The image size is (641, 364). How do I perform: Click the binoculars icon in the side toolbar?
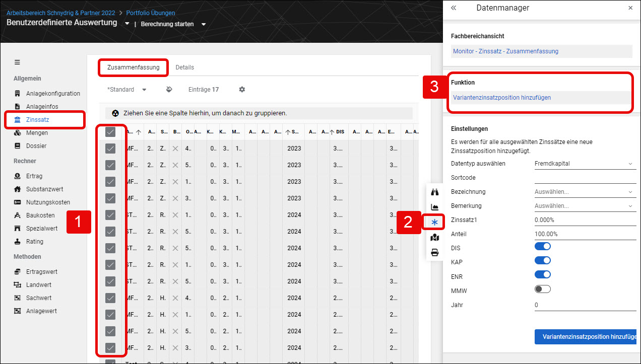click(435, 192)
